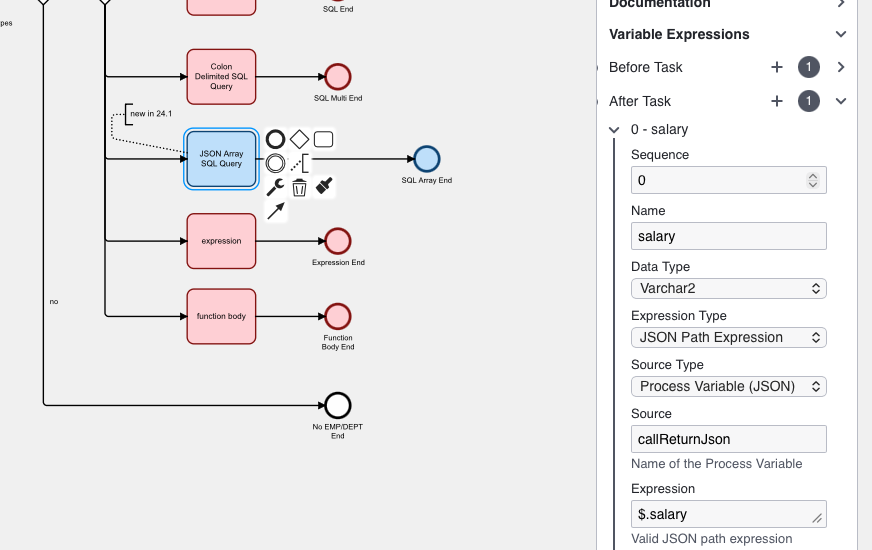This screenshot has height=550, width=872.
Task: Select the Function Body End event
Action: click(x=338, y=316)
